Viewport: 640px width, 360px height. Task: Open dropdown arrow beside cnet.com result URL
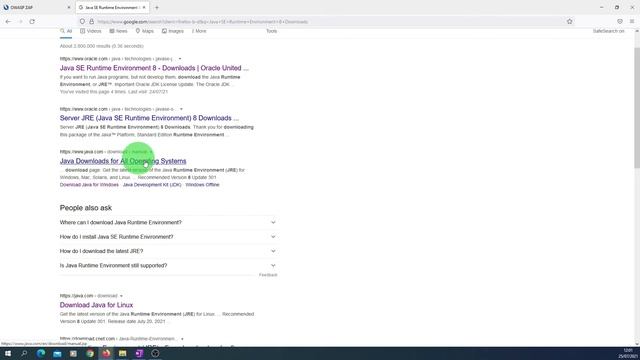182,339
